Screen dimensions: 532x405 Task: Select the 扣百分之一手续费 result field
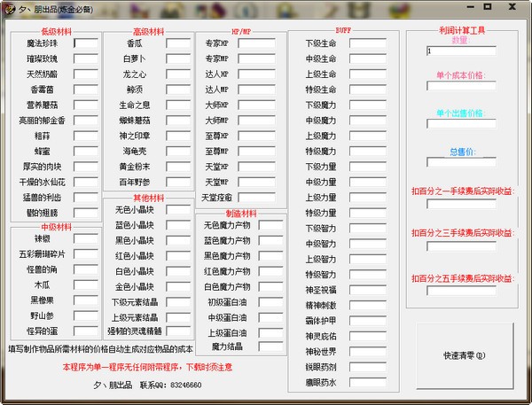tap(461, 204)
